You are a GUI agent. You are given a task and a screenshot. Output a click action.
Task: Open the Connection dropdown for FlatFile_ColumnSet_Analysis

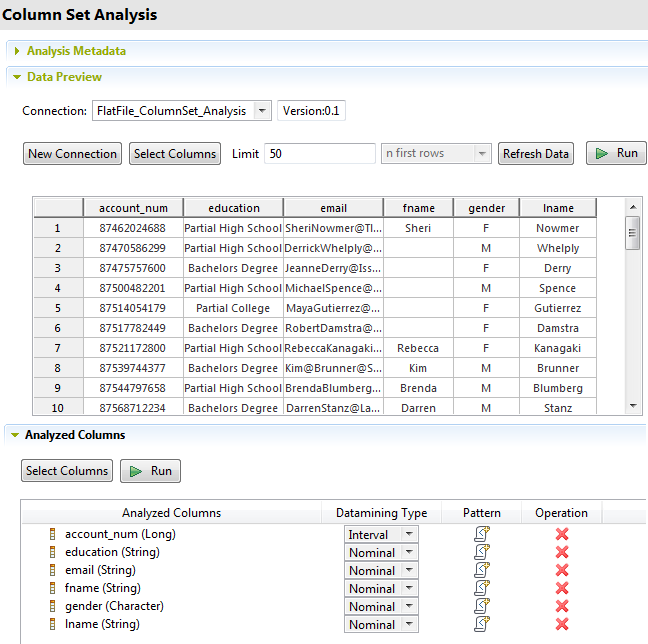click(x=262, y=111)
